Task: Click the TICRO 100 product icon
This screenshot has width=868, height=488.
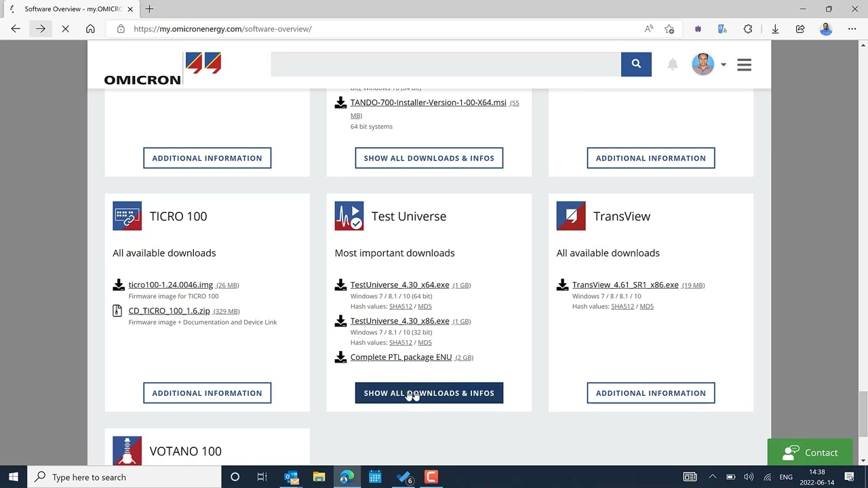Action: point(127,216)
